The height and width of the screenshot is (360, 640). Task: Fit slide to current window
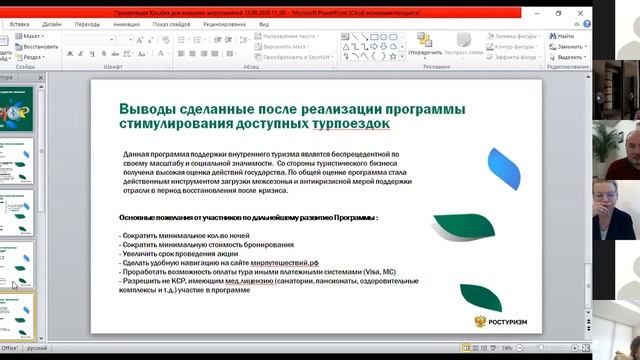coord(586,348)
